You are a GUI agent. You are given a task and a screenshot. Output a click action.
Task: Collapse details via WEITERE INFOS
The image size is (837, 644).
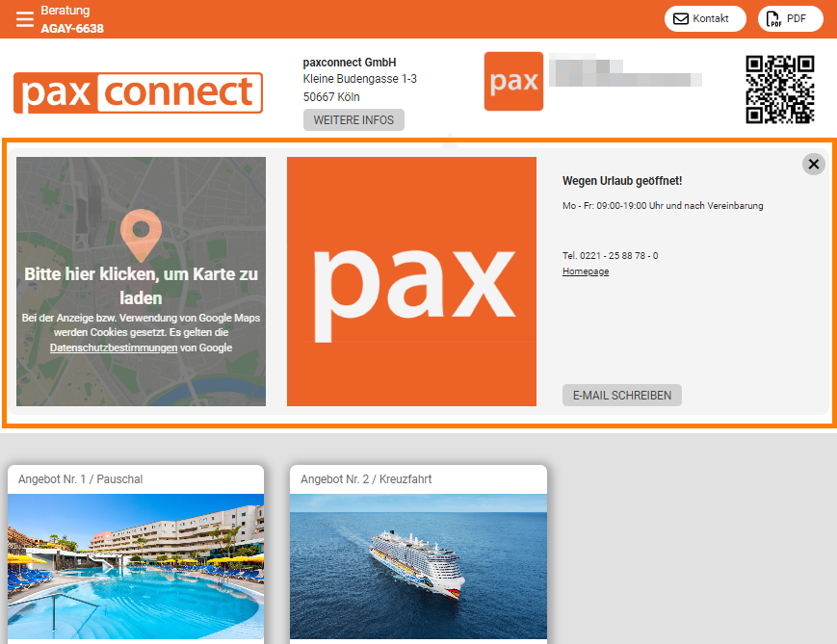(x=353, y=120)
